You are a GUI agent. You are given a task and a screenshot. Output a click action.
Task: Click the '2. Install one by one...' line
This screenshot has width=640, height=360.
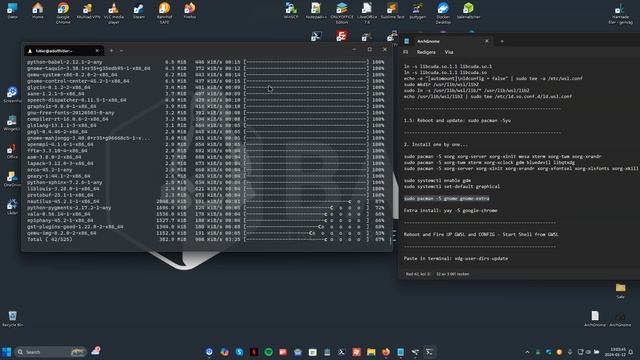point(436,144)
